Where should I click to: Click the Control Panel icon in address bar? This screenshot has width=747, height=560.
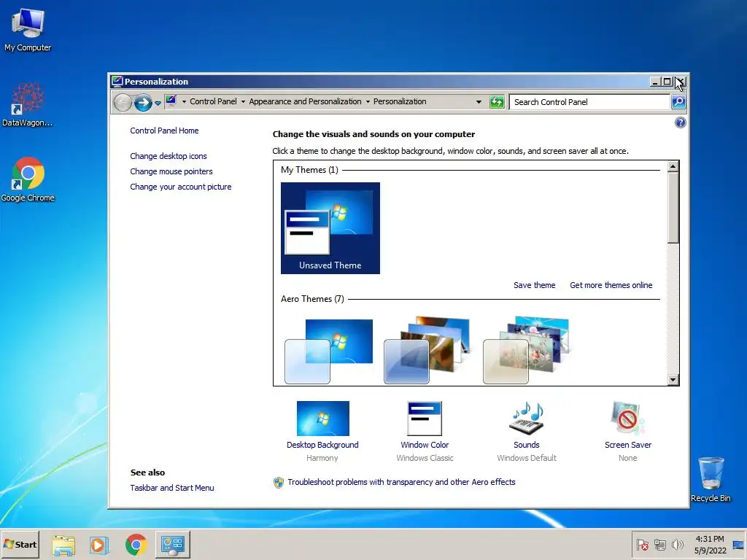171,101
